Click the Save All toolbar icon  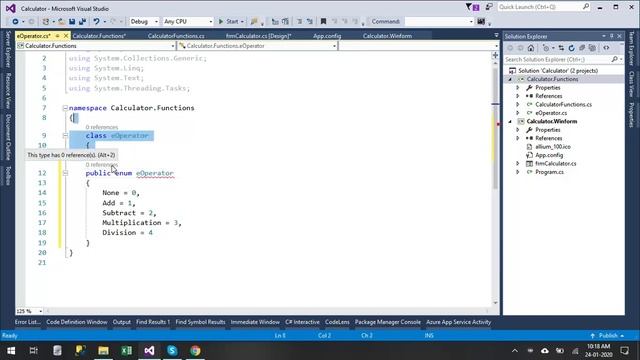82,22
